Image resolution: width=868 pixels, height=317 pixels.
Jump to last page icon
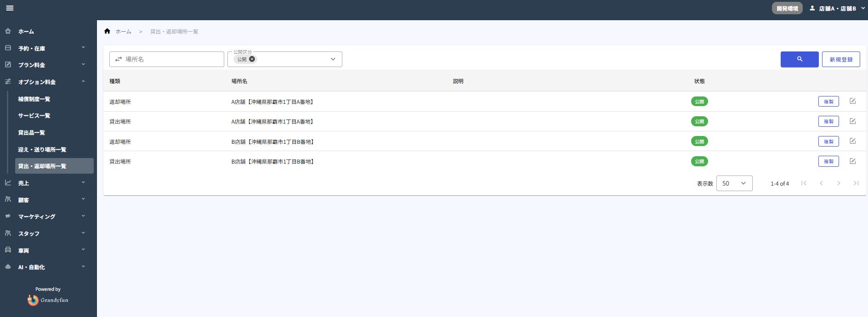[x=856, y=183]
